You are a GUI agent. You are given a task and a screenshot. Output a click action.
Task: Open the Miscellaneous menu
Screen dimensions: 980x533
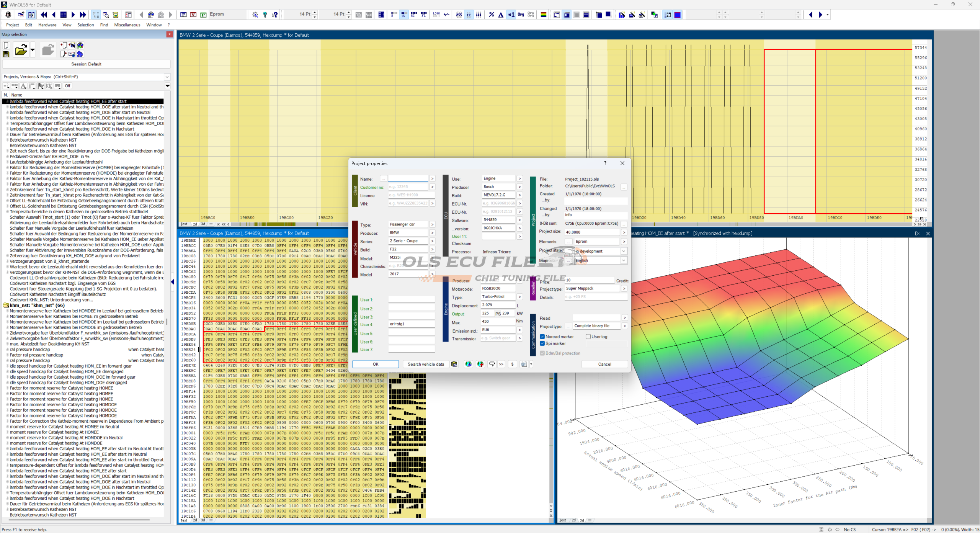127,25
